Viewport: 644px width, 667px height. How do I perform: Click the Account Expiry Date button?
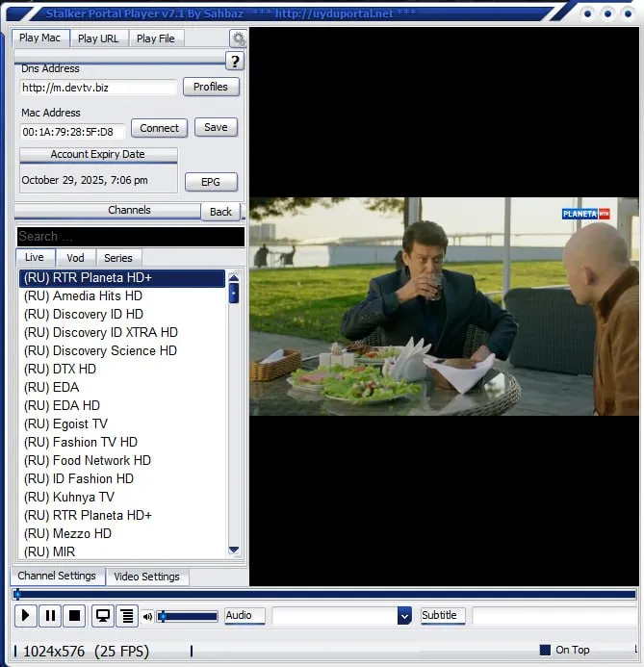pyautogui.click(x=98, y=155)
